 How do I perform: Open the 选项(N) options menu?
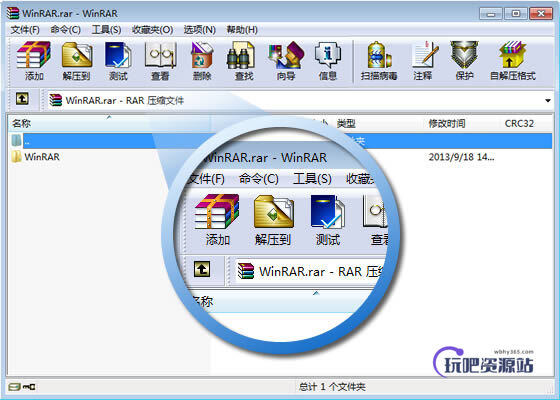pos(200,30)
